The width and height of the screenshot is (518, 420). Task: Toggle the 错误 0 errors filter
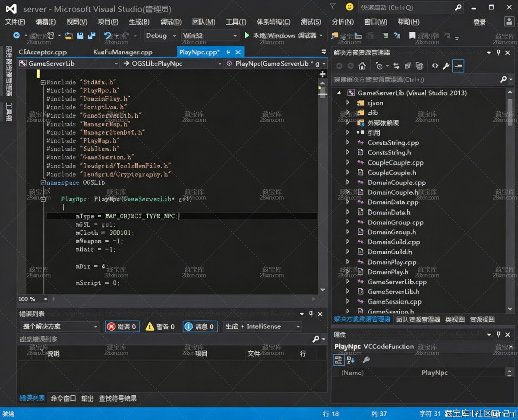pos(122,327)
